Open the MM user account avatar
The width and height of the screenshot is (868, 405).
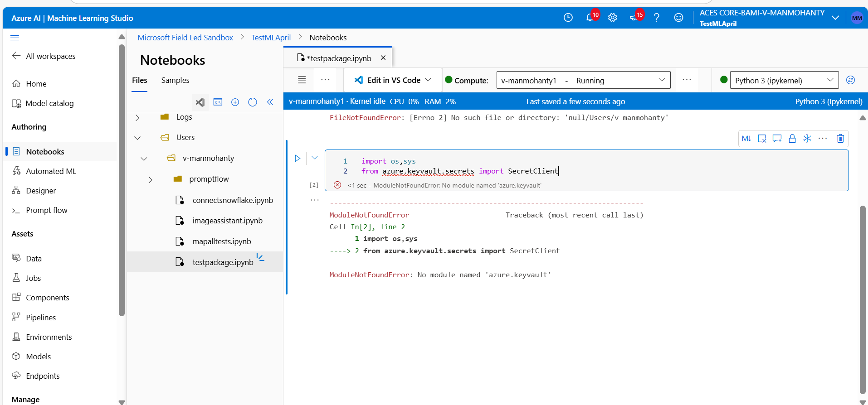pyautogui.click(x=857, y=18)
